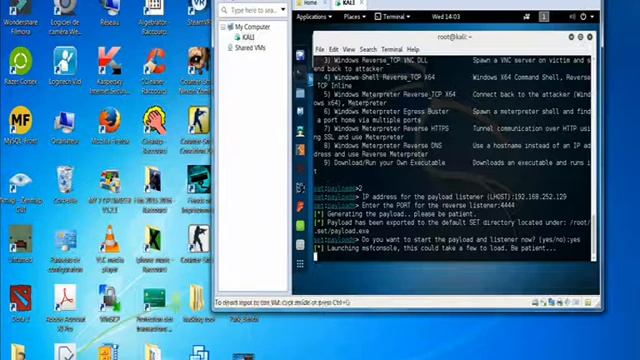Switch to the KALI tab in VMware
This screenshot has width=640, height=360.
[348, 3]
